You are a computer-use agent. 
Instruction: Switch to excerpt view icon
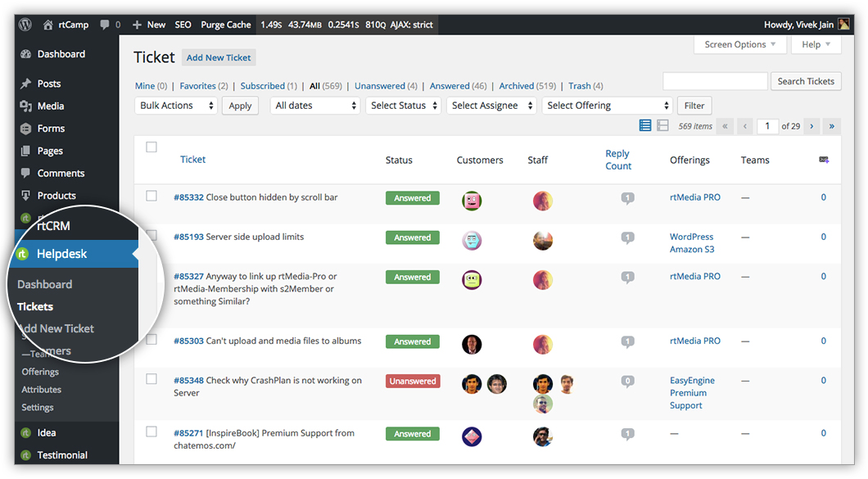click(662, 126)
